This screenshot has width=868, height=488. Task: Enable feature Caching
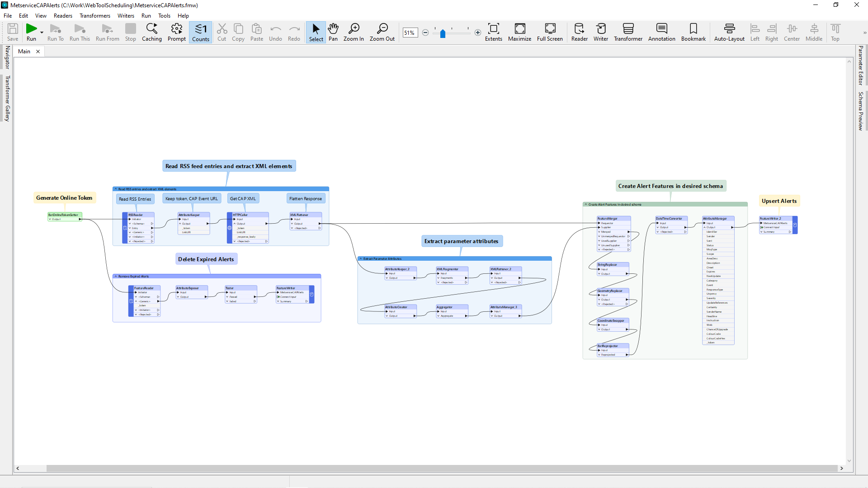click(x=152, y=32)
